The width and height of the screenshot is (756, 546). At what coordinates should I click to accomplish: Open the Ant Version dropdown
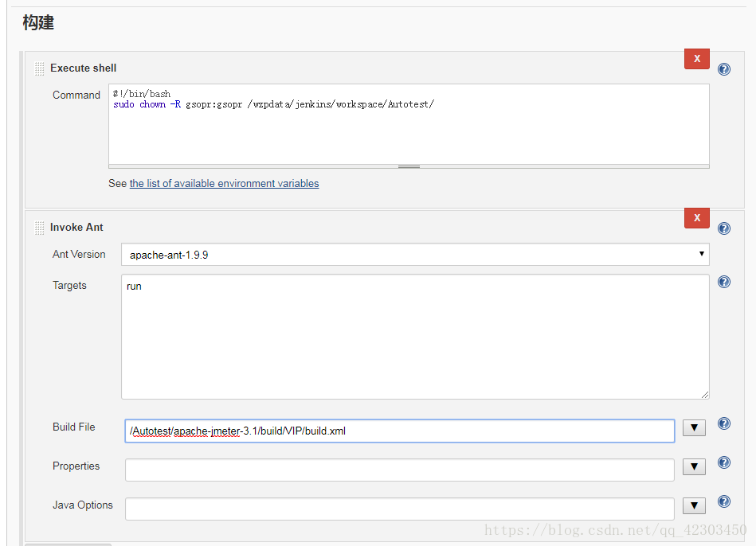click(415, 255)
